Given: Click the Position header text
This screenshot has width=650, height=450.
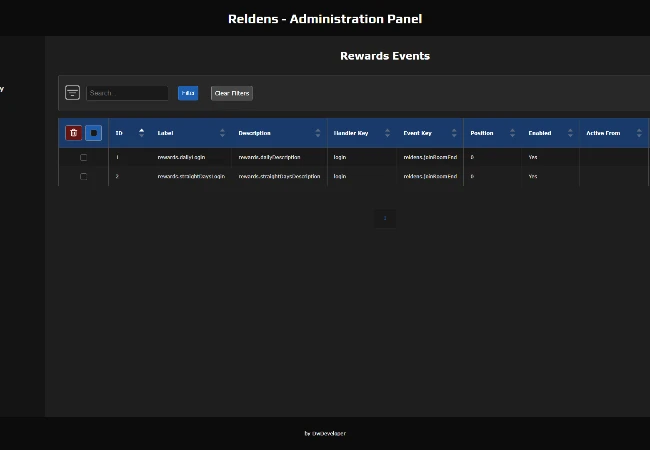Looking at the screenshot, I should tap(482, 133).
